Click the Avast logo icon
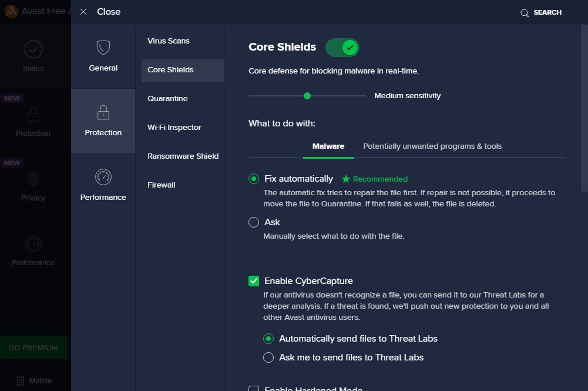 (11, 11)
